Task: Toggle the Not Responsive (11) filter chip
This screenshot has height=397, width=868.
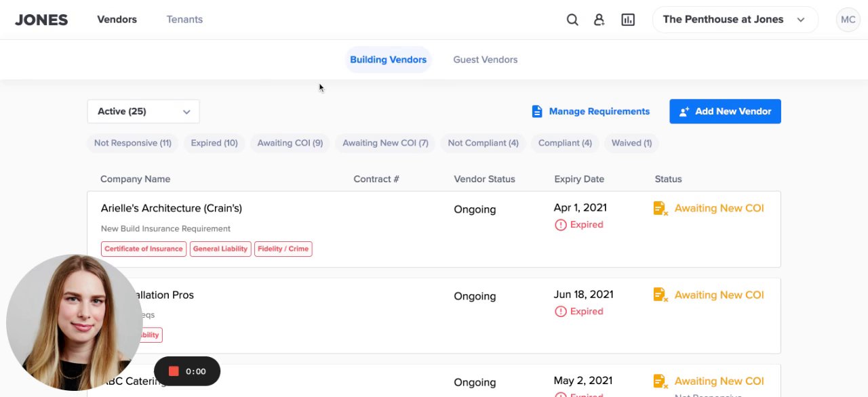Action: point(132,143)
